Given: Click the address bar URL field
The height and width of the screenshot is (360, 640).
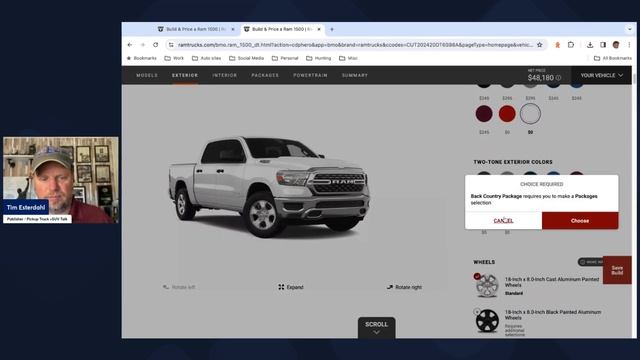Looking at the screenshot, I should click(355, 45).
